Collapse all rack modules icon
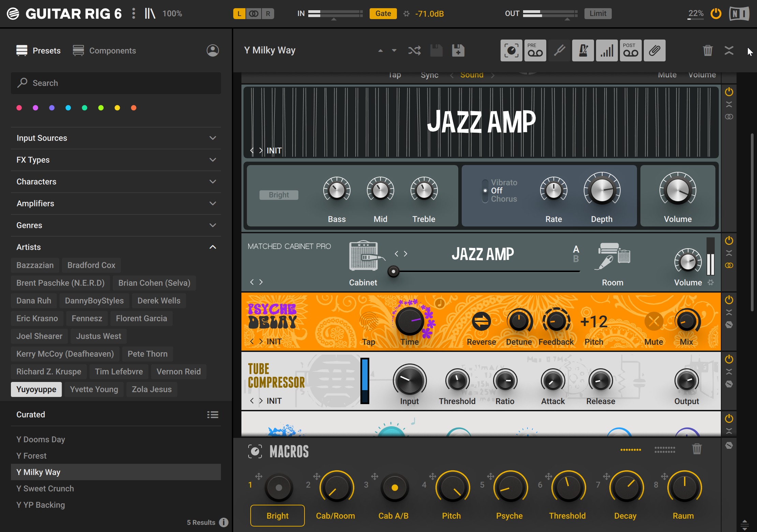The width and height of the screenshot is (757, 532). (x=729, y=50)
